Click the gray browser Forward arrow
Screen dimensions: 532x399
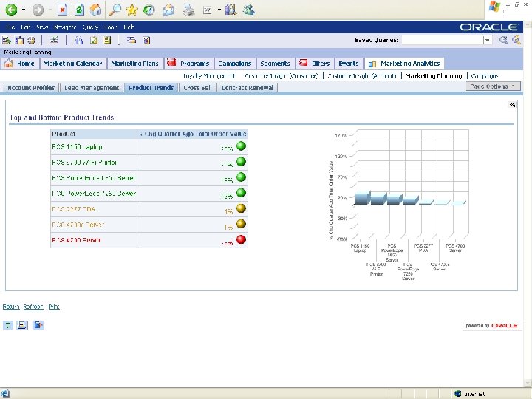tap(38, 10)
